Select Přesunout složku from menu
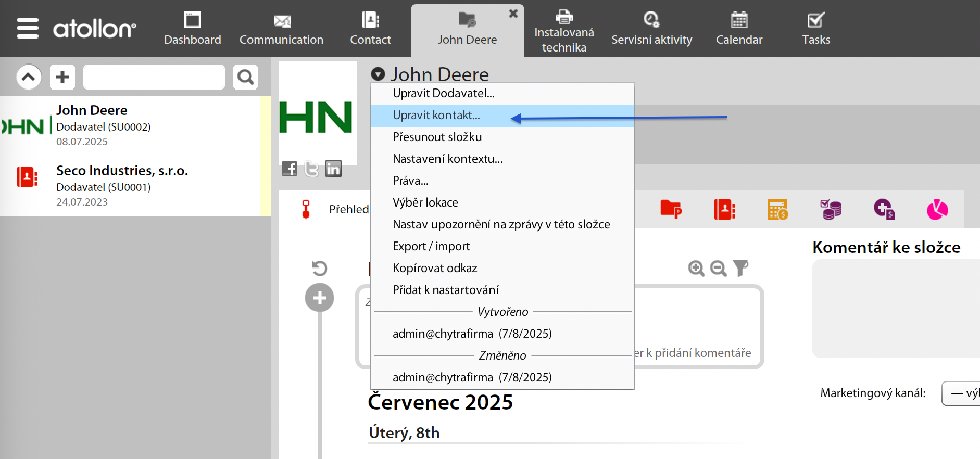 tap(502, 137)
